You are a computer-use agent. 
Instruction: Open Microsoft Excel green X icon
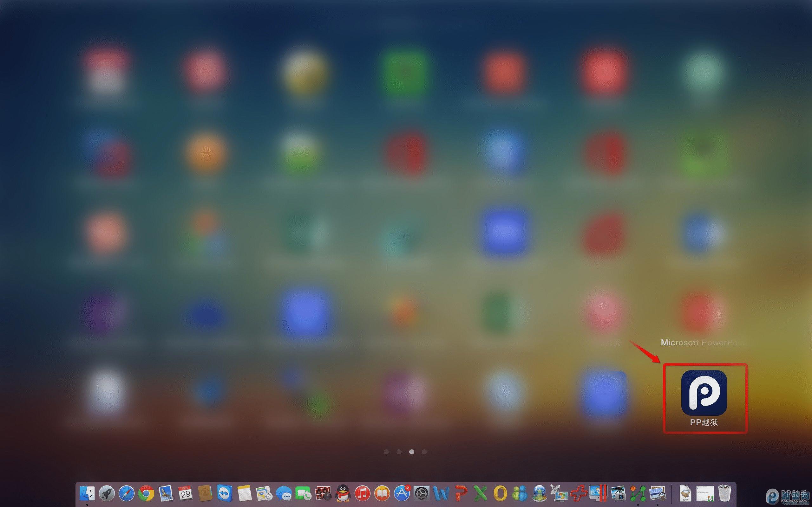coord(481,494)
